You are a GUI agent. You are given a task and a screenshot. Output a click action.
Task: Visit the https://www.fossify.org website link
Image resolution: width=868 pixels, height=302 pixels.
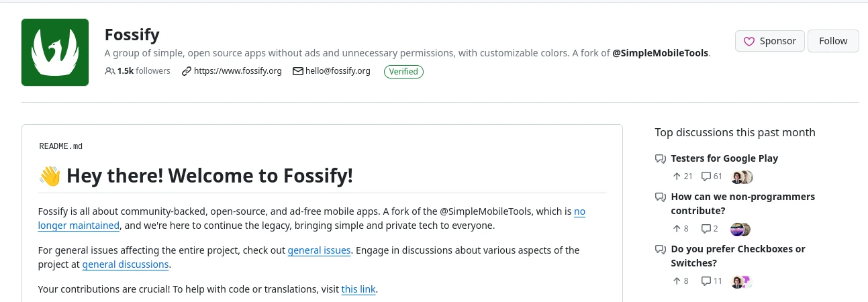tap(238, 71)
